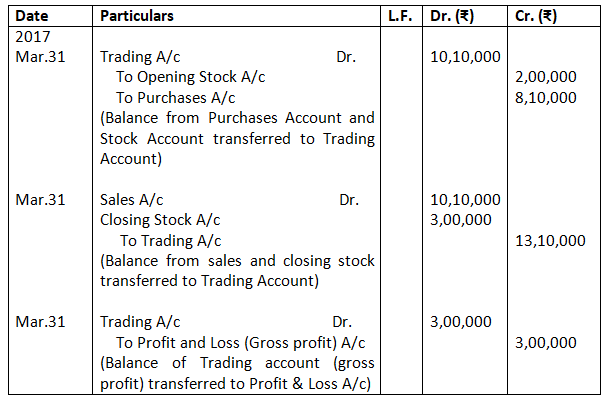Click the purchases and stock transfer narration
This screenshot has width=606, height=402.
237,138
